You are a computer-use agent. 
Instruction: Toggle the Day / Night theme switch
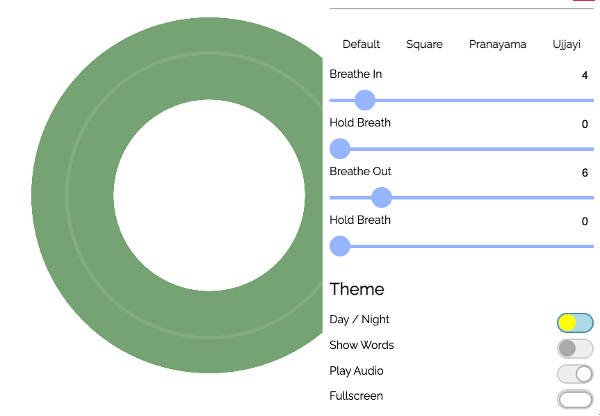coord(575,322)
